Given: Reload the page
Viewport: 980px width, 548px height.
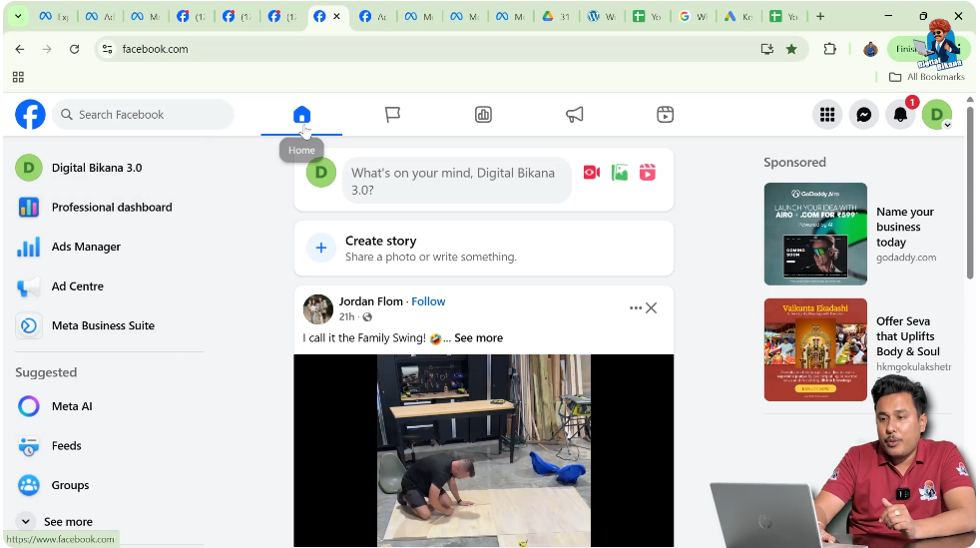Looking at the screenshot, I should point(75,49).
